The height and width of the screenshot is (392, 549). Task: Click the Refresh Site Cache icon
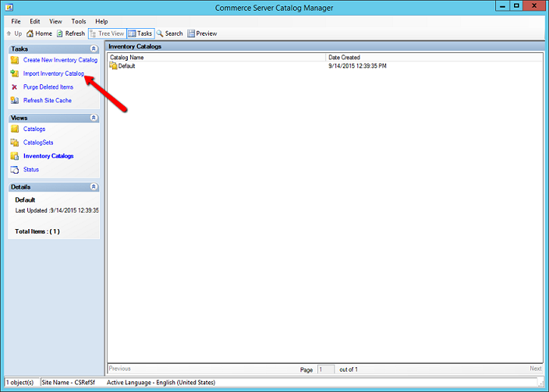coord(15,101)
